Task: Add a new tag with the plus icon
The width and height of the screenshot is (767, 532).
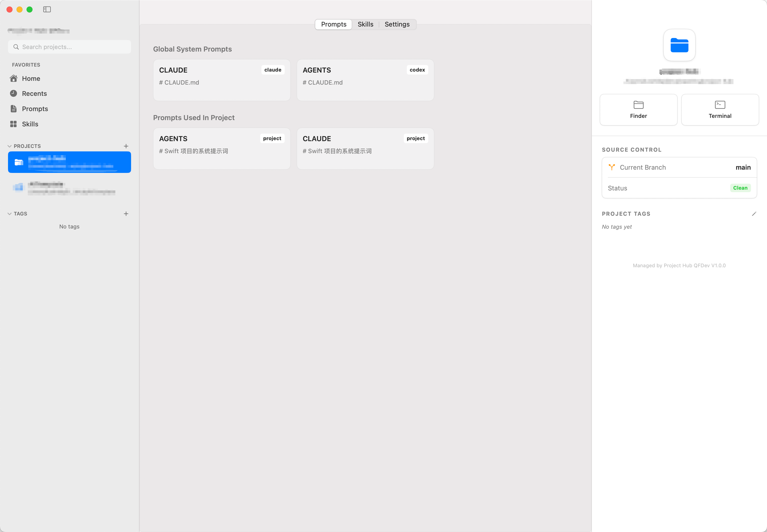Action: click(x=126, y=214)
